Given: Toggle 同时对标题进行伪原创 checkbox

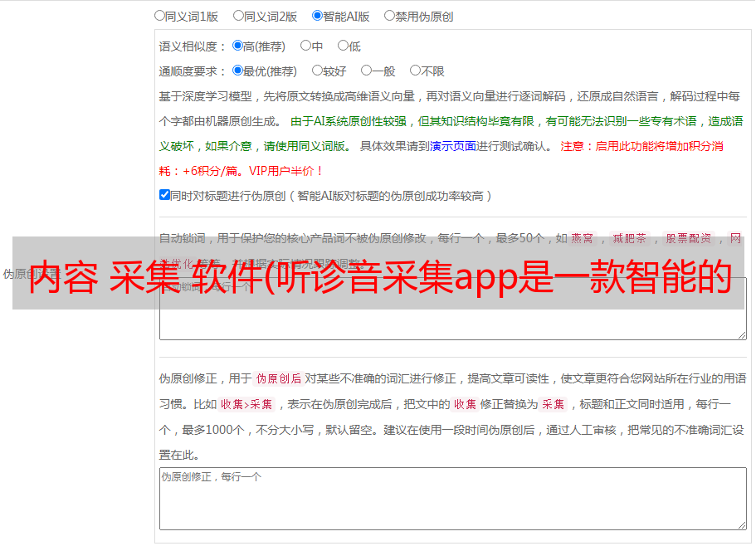Looking at the screenshot, I should 164,195.
